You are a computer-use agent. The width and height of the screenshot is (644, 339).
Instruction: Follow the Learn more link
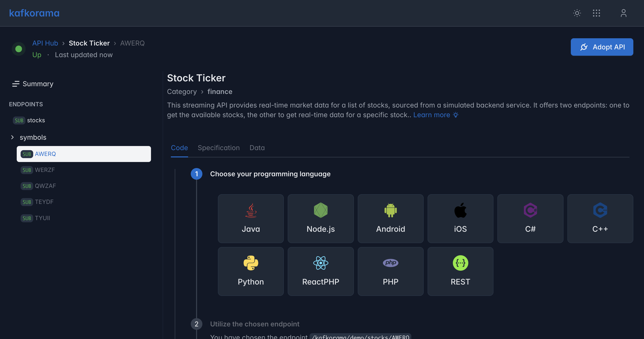[431, 115]
